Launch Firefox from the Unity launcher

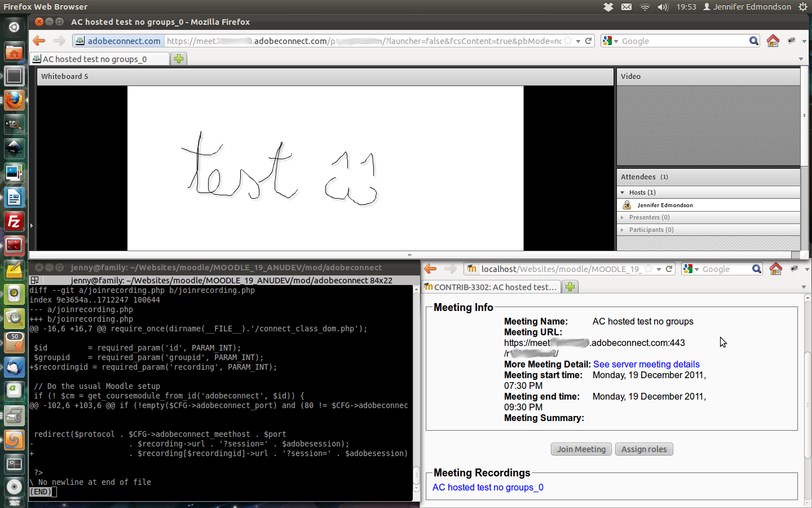(14, 100)
